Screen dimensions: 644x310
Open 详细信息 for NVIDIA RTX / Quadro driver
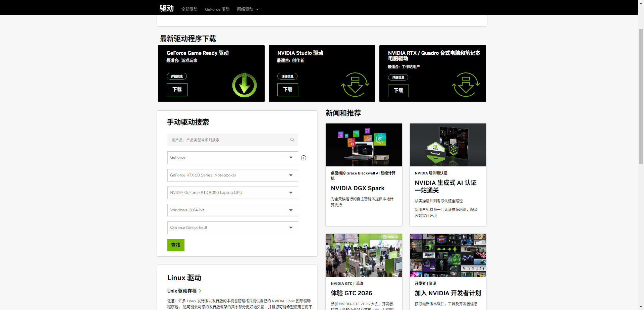pos(398,77)
